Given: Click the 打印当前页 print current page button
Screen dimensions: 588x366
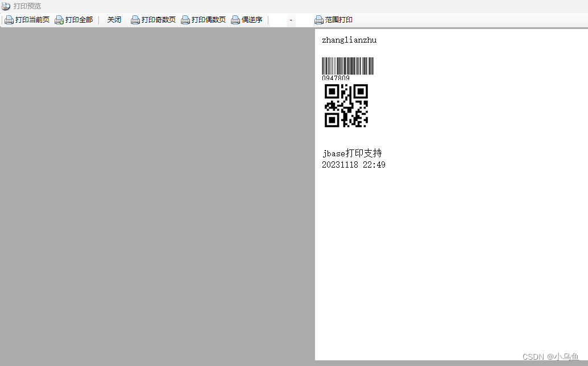Looking at the screenshot, I should pyautogui.click(x=27, y=20).
